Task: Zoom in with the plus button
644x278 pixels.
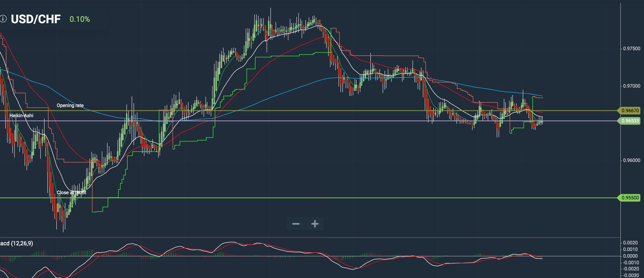Action: [x=315, y=224]
